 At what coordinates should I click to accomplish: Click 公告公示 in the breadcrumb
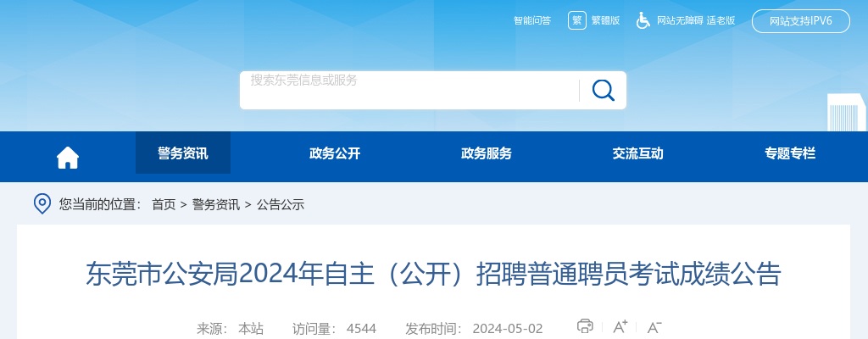tap(281, 204)
